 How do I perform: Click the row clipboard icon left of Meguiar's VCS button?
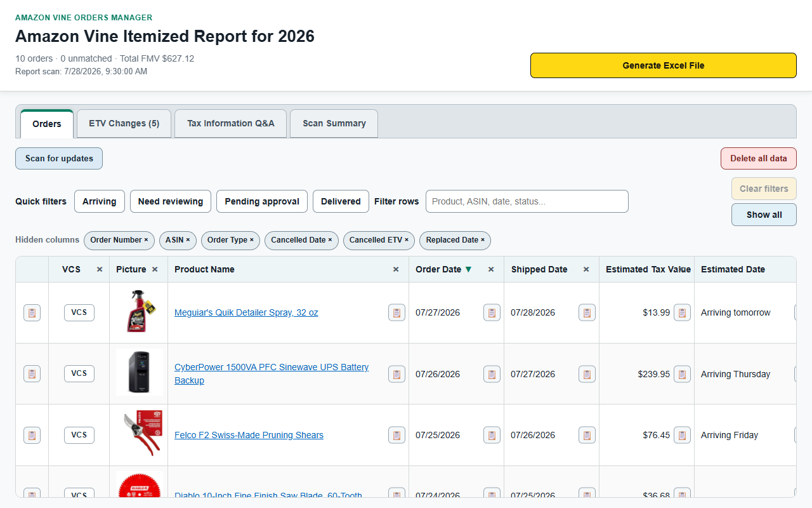coord(32,312)
